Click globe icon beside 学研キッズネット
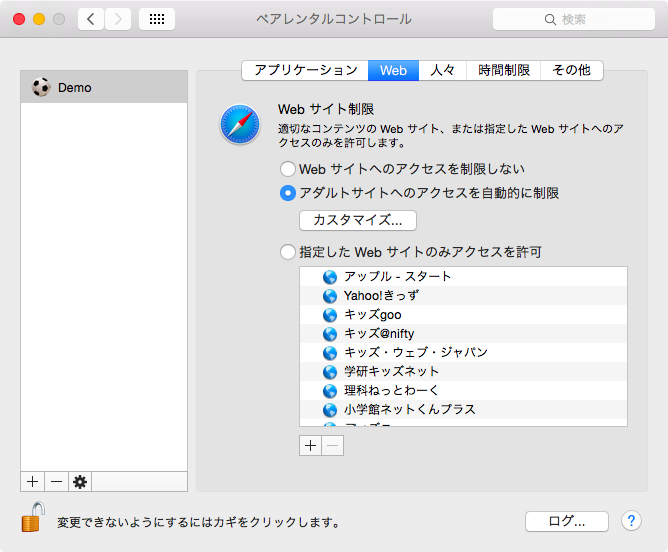Image resolution: width=668 pixels, height=552 pixels. (330, 372)
